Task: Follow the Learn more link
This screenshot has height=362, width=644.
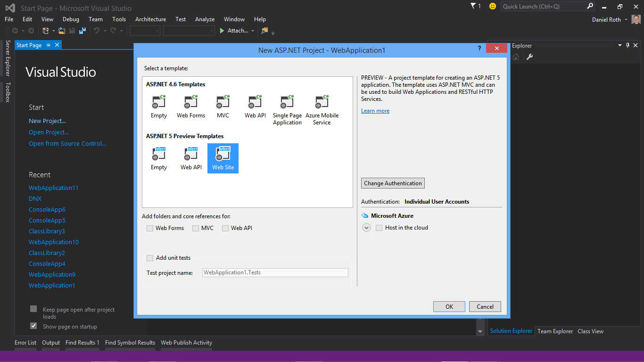Action: pos(375,111)
